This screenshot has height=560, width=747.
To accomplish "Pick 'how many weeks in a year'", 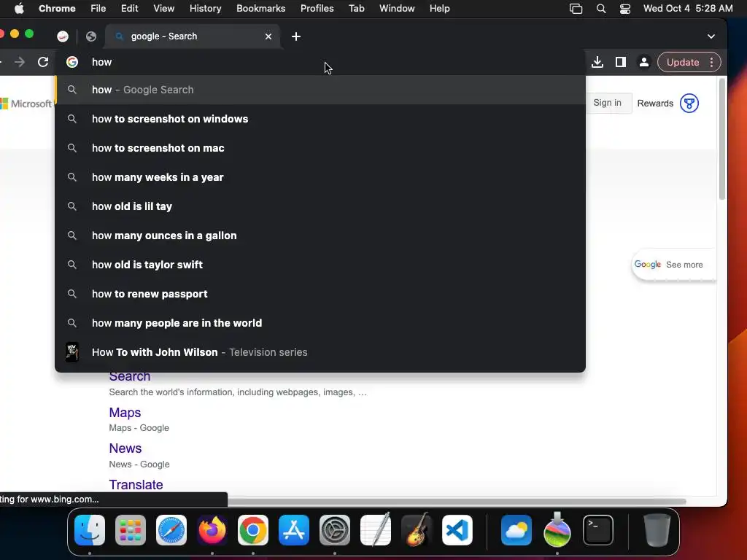I will tap(320, 177).
